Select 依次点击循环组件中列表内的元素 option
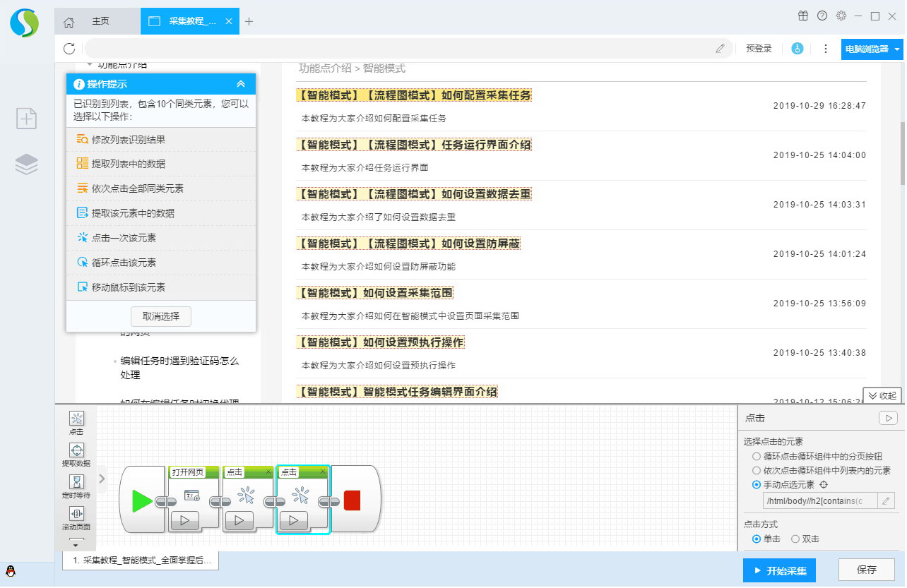This screenshot has width=907, height=588. [757, 471]
